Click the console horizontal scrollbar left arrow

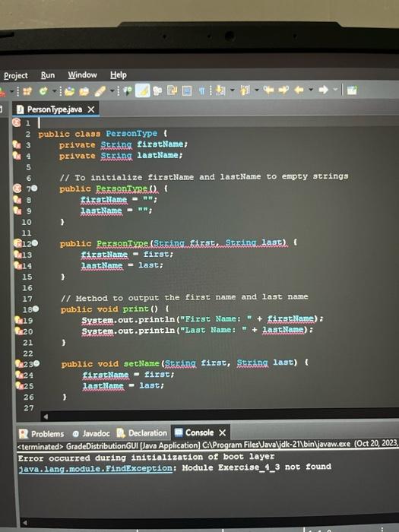[x=24, y=523]
